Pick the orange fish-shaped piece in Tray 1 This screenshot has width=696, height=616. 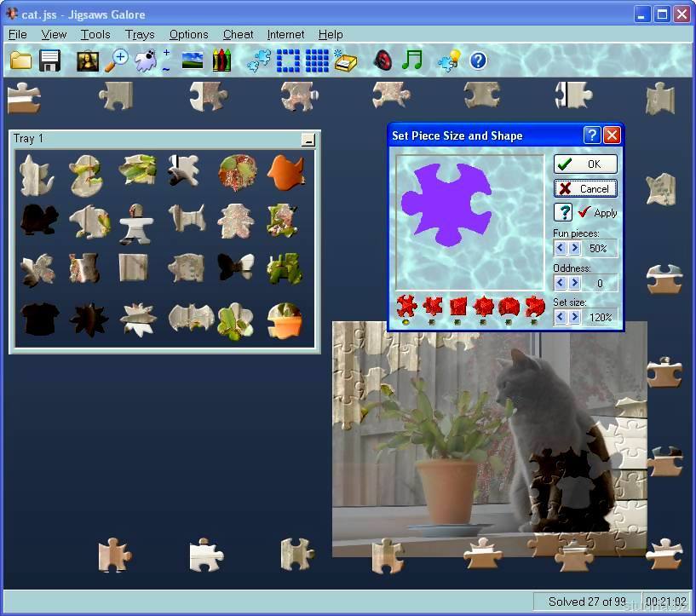coord(287,172)
